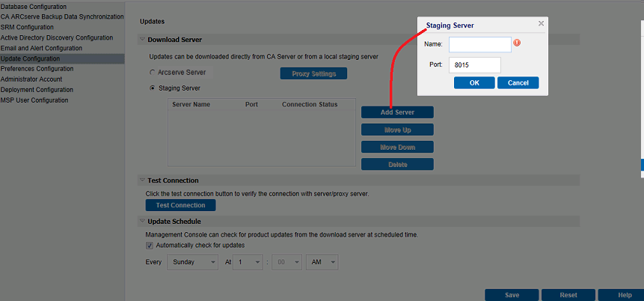This screenshot has height=301, width=644.
Task: Click the Move Up button
Action: coord(398,130)
